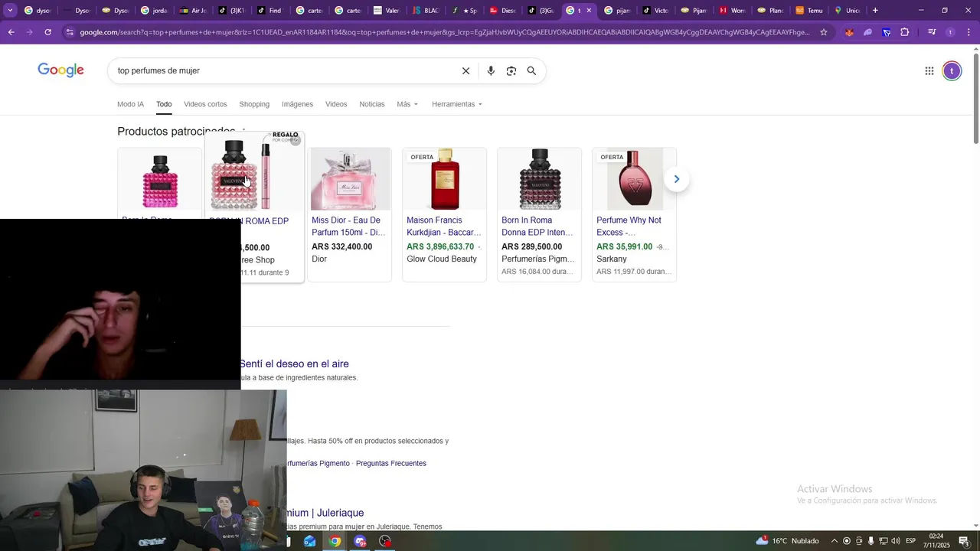Switch to the Modo IA tab
This screenshot has width=980, height=551.
(x=130, y=104)
